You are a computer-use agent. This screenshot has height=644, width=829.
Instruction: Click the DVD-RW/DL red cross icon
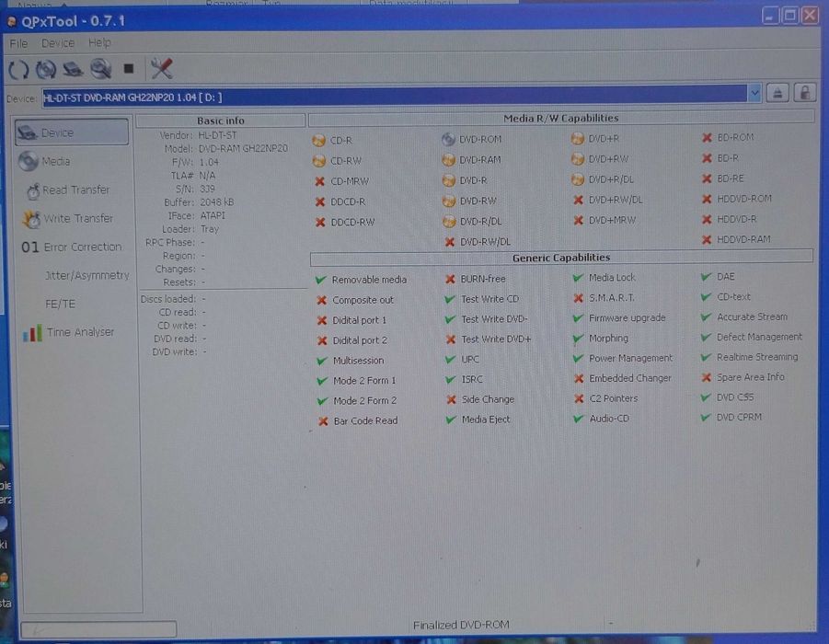pos(450,242)
